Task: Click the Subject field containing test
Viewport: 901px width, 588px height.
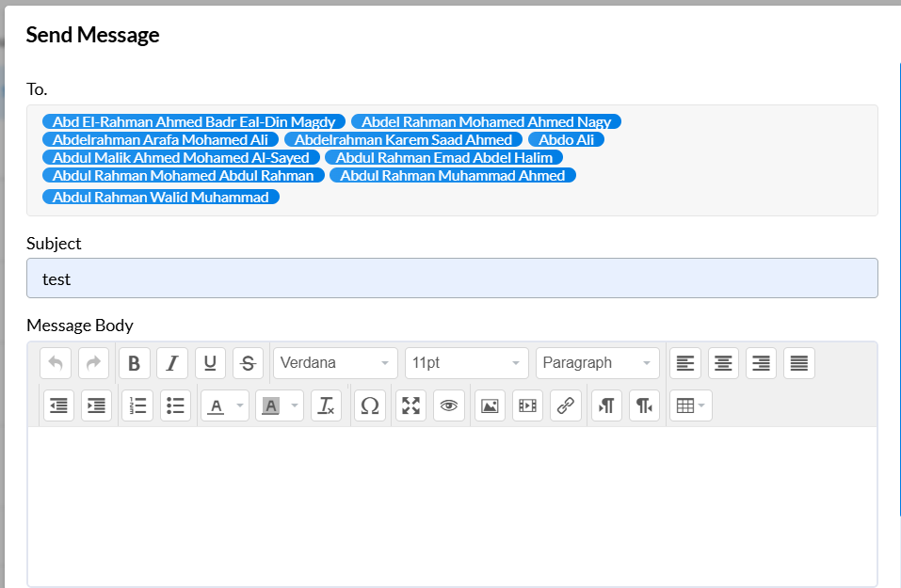Action: coord(452,278)
